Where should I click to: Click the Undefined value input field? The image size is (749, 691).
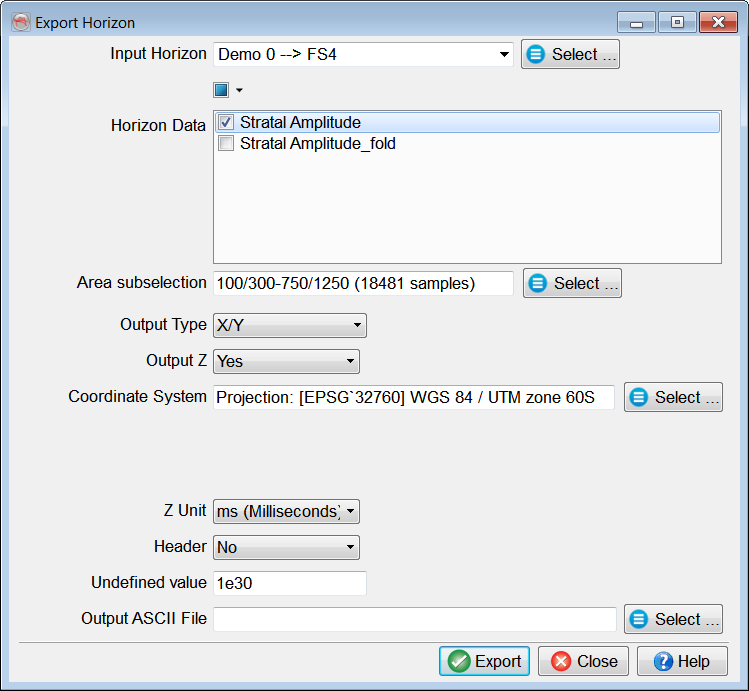pyautogui.click(x=290, y=583)
